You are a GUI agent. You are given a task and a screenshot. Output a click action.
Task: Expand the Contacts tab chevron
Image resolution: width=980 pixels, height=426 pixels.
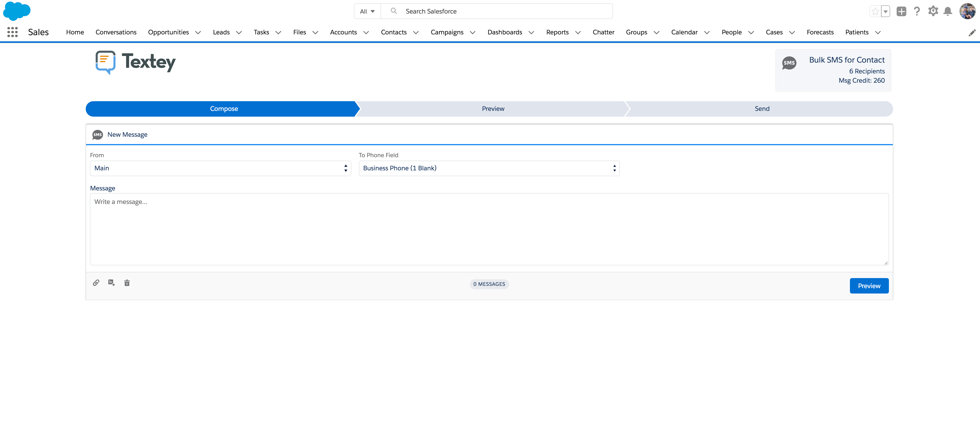pos(416,33)
